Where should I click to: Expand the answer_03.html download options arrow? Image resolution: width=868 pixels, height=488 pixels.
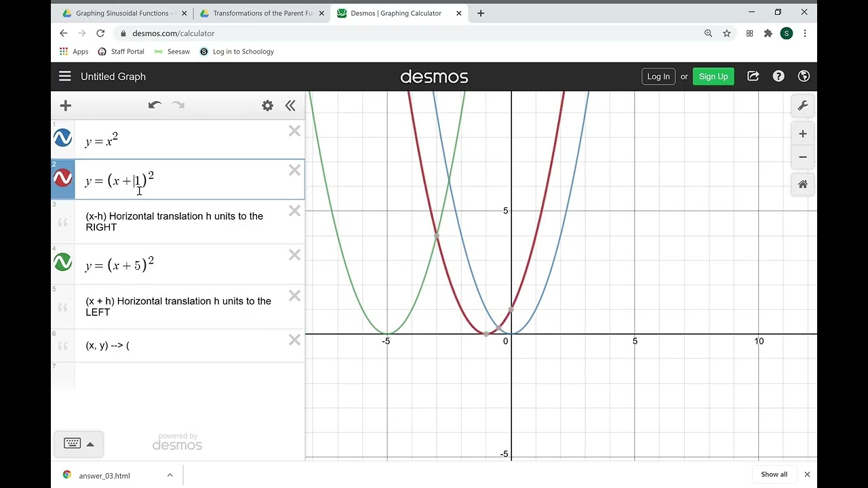tap(170, 475)
